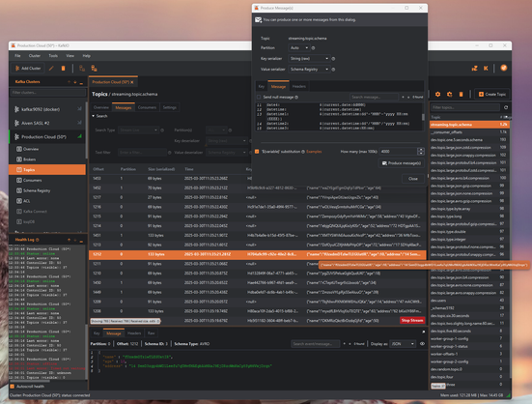Open ACL in the cluster sidebar
Viewport: 532px width, 404px height.
26,201
